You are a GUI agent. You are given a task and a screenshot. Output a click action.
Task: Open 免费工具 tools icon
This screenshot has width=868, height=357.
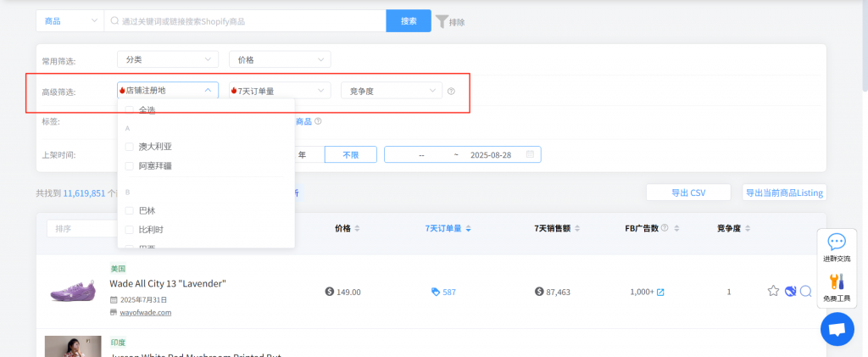837,282
